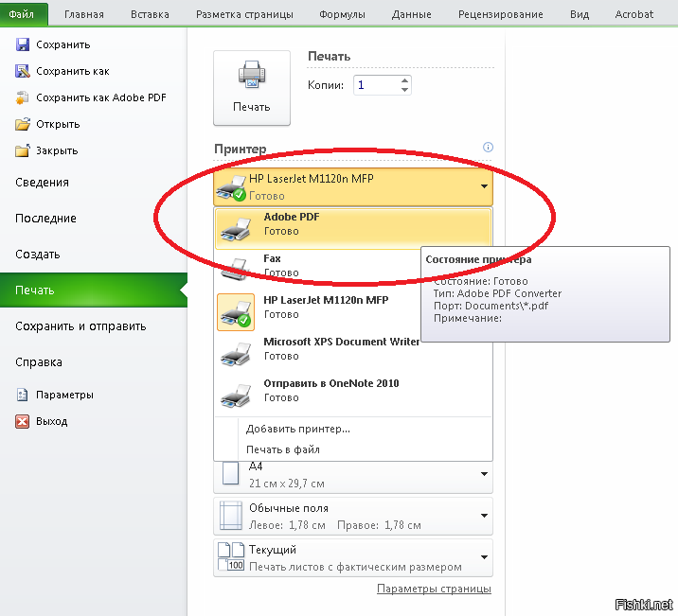Open the Рецензирование ribbon tab

click(500, 14)
